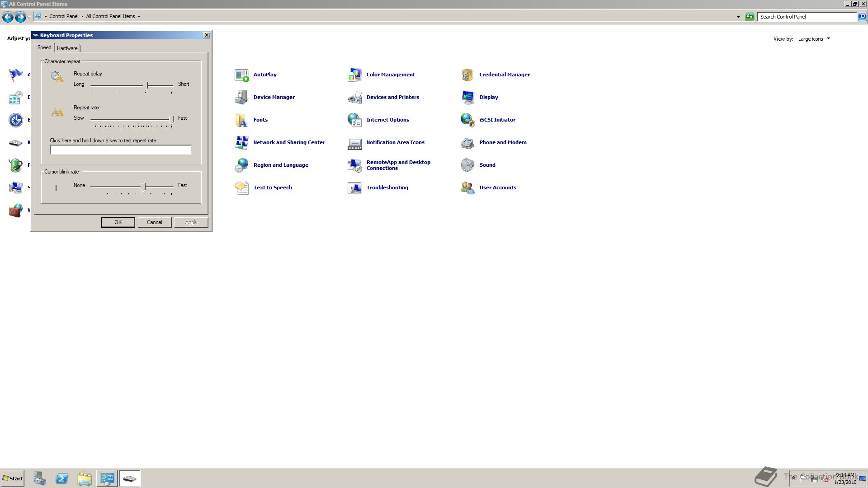Click the Repeat delay slider handle
This screenshot has height=488, width=868.
coord(146,85)
